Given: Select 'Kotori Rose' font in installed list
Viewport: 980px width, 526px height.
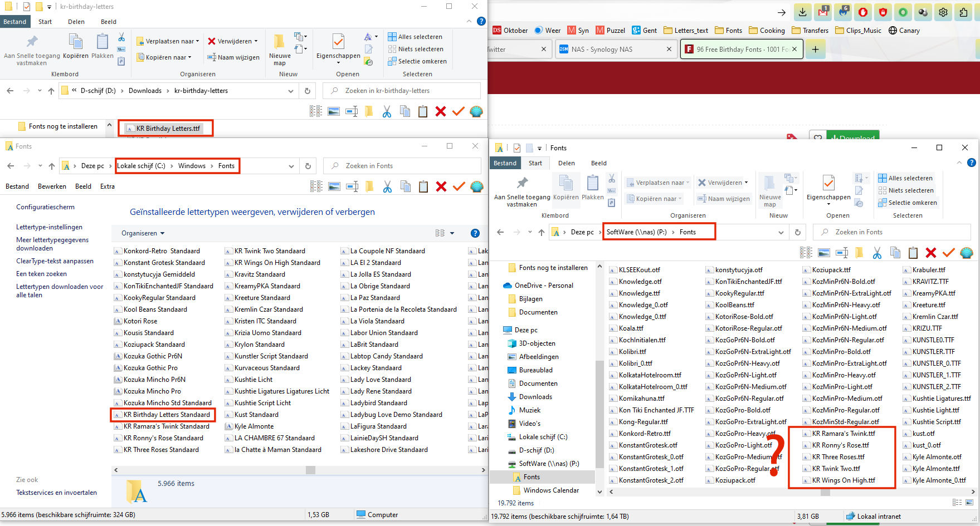Looking at the screenshot, I should click(140, 321).
